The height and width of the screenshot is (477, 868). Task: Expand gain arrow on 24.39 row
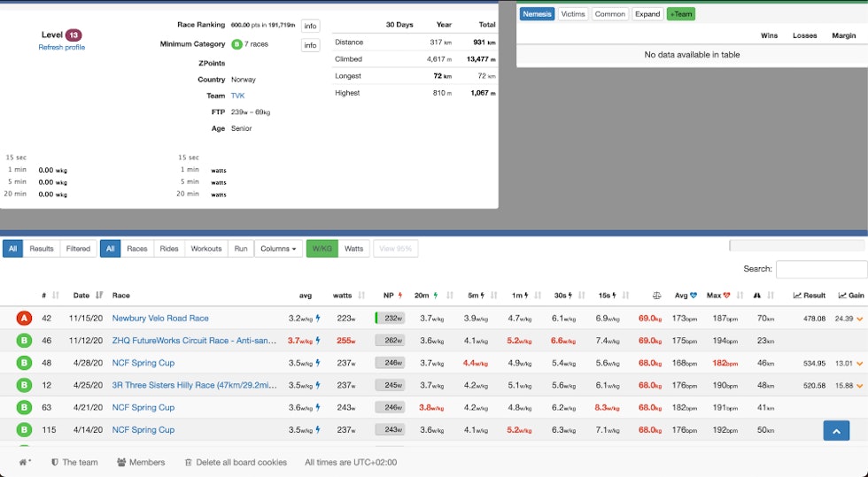(860, 319)
